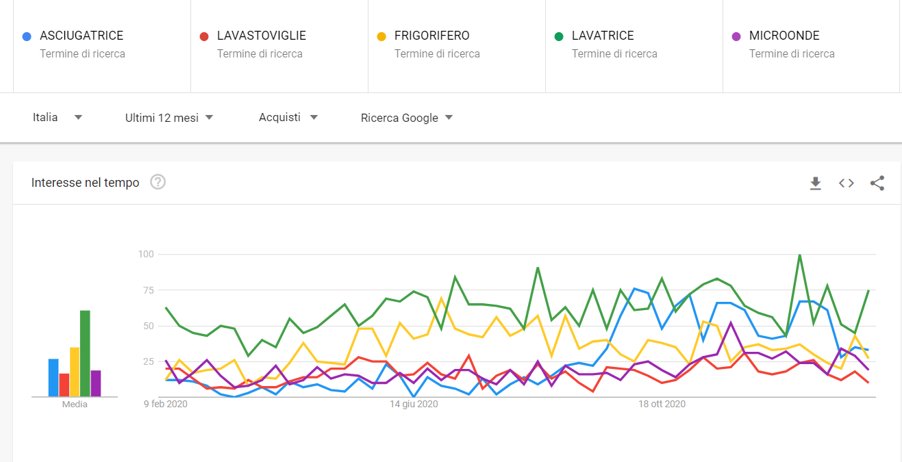Click the red dot next to LAVASTOVIGLIE
902x462 pixels.
(203, 36)
